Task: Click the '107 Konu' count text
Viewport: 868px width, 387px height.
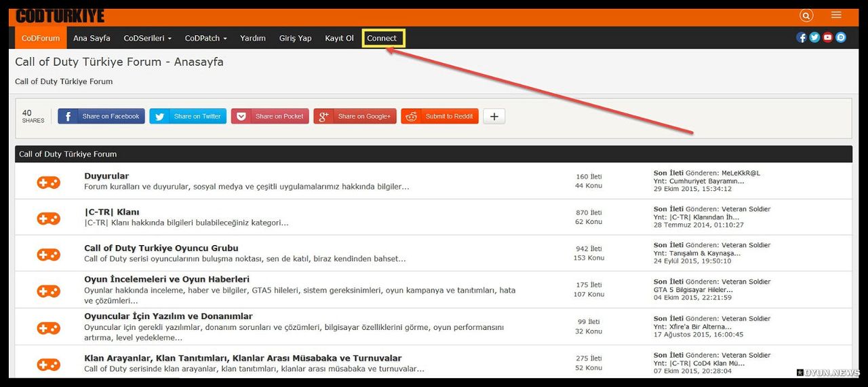Action: tap(589, 294)
